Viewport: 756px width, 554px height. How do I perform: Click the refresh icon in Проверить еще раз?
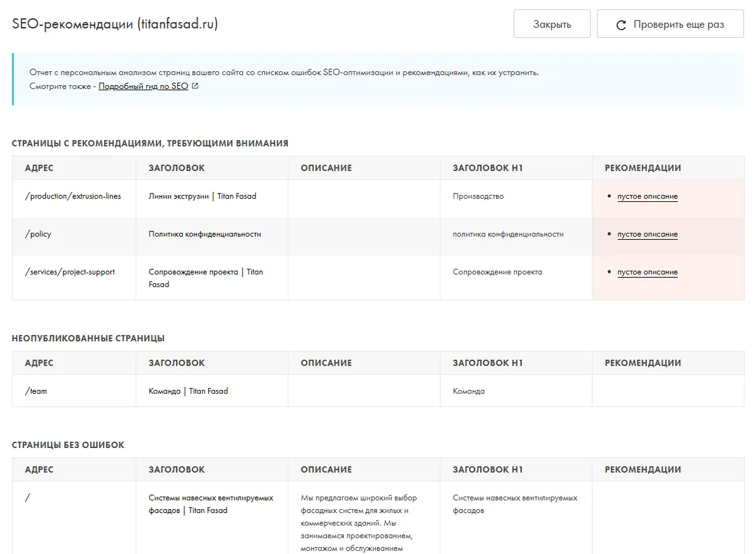(x=621, y=25)
